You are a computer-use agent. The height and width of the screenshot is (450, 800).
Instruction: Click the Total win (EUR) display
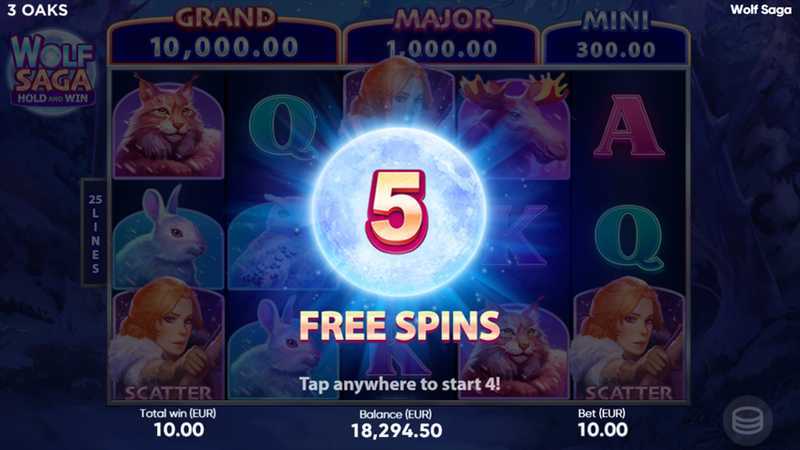click(x=178, y=423)
